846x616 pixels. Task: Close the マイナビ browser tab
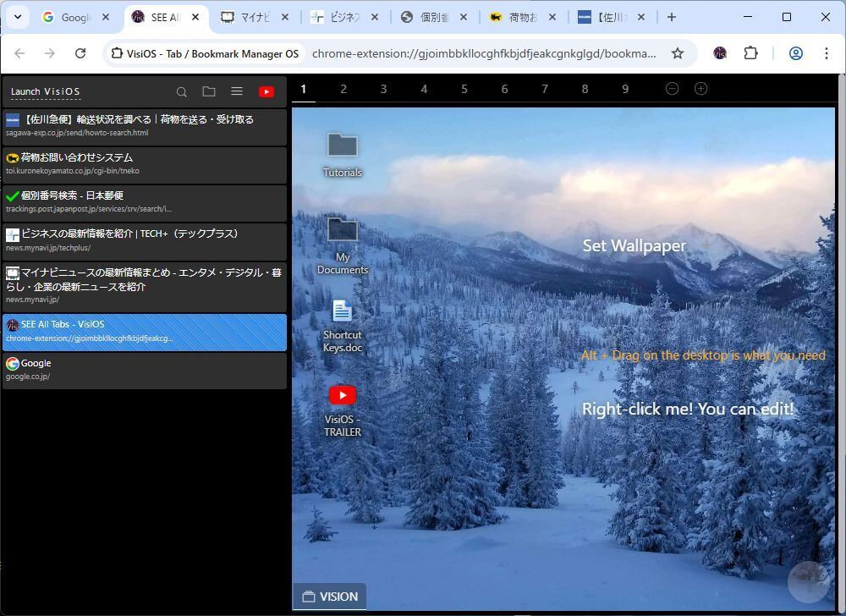click(285, 17)
